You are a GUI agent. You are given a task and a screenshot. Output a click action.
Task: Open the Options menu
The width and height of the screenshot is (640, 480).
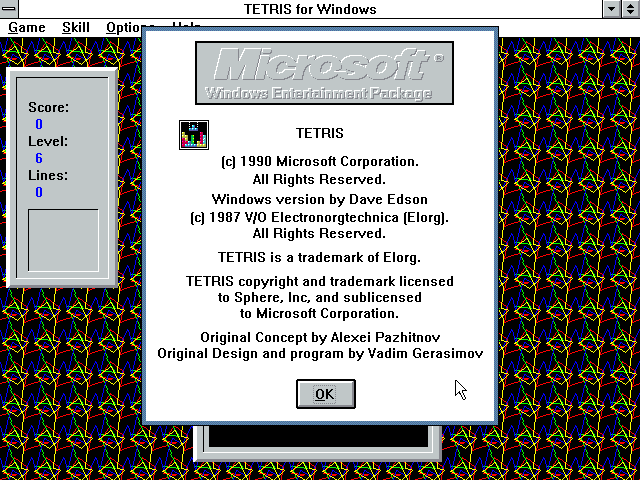124,28
